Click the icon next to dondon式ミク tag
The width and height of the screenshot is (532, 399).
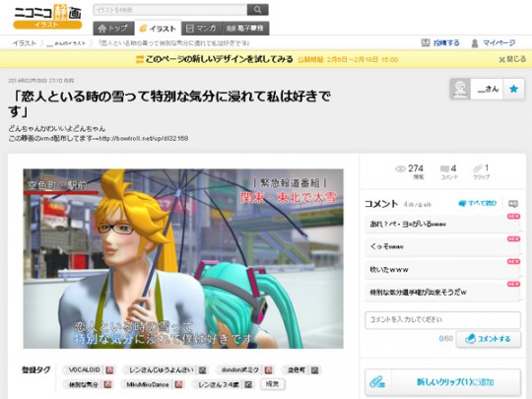268,370
